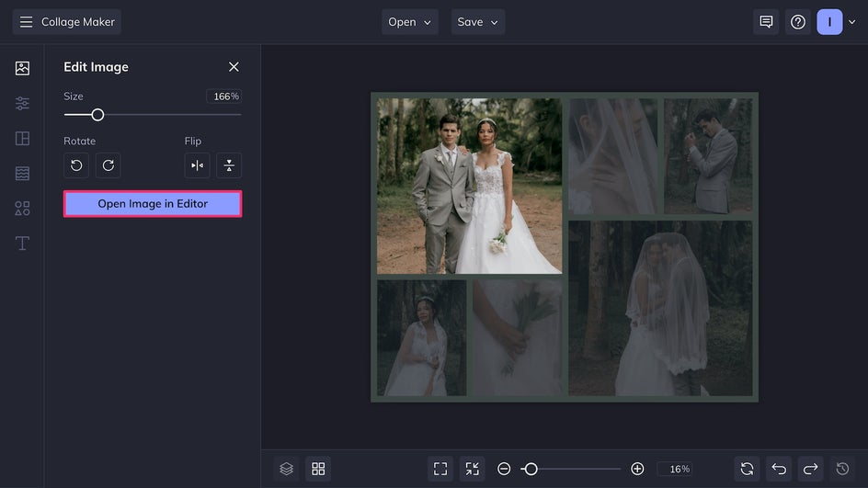Flip image vertically
The height and width of the screenshot is (488, 868).
click(229, 165)
